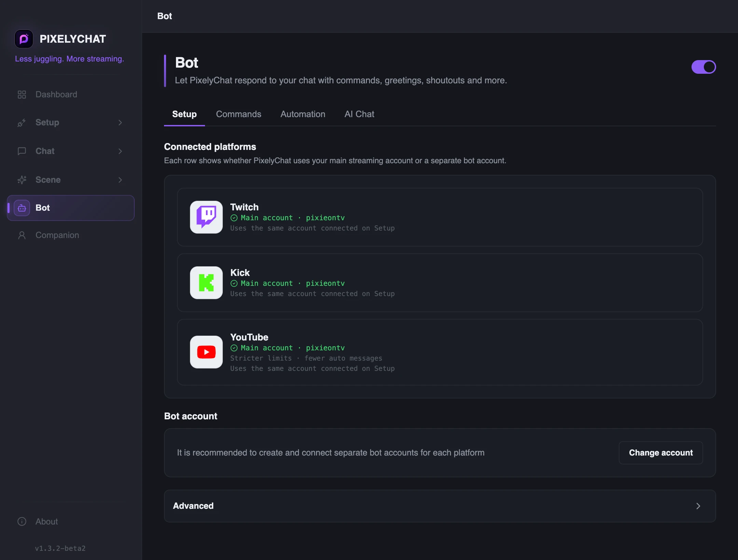738x560 pixels.
Task: Click the Chat bubble icon in sidebar
Action: click(22, 151)
